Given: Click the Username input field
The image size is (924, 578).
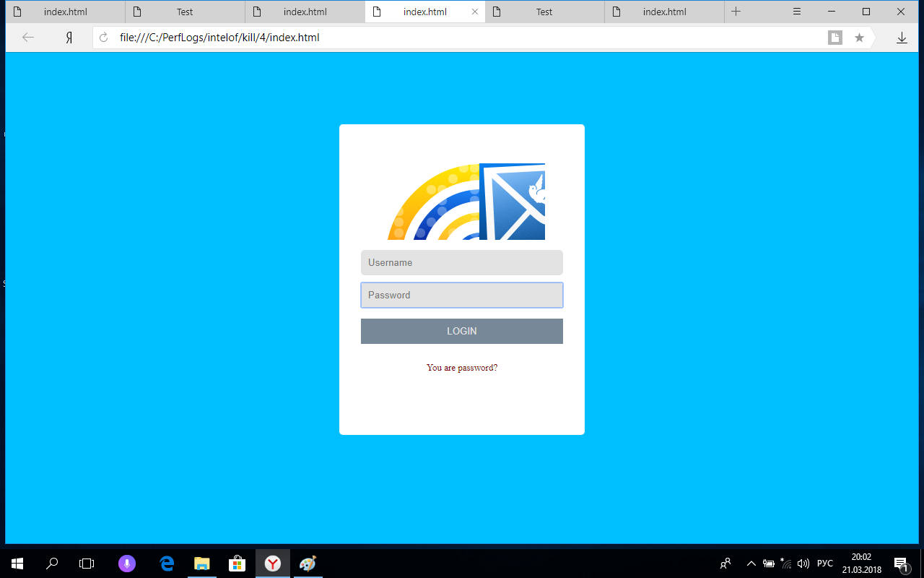Looking at the screenshot, I should tap(462, 262).
